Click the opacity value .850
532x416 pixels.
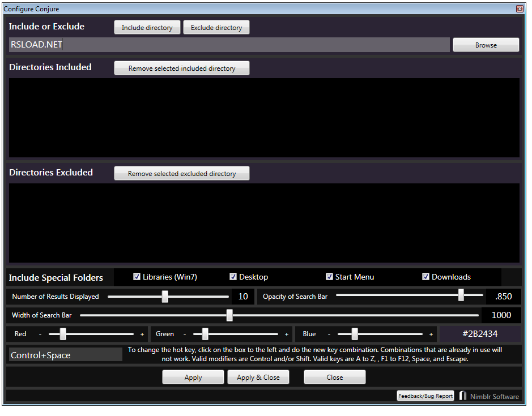pos(504,297)
